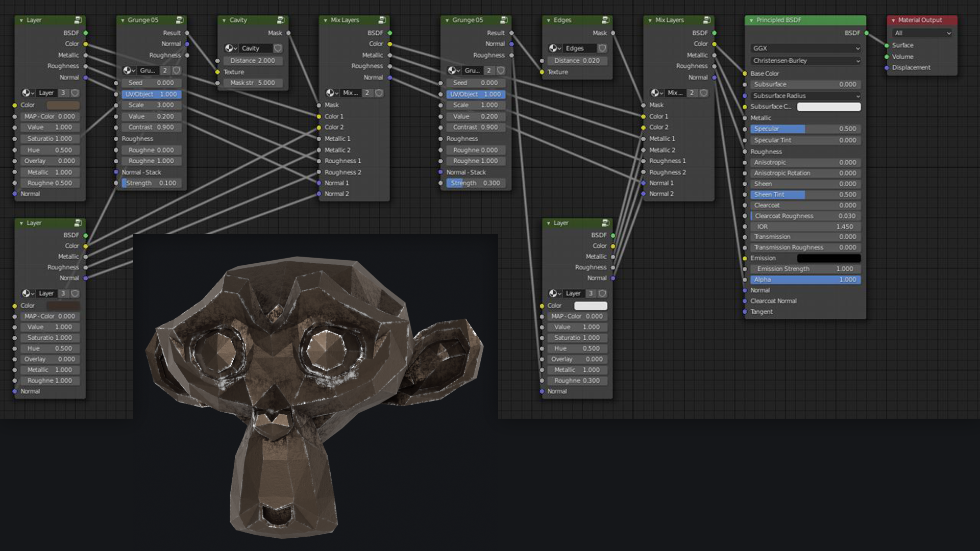Click header icon of Mix Layers node beside Cavity
980x551 pixels.
(382, 20)
